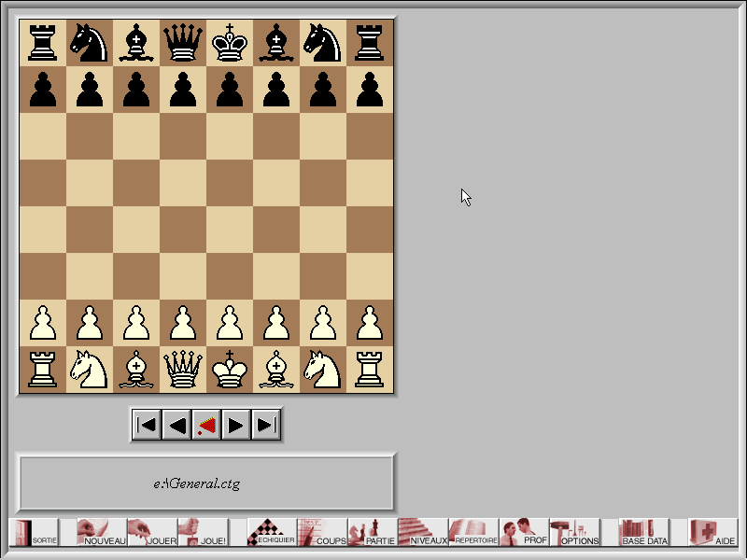Select the white rook on h1
Image resolution: width=747 pixels, height=560 pixels.
click(370, 370)
